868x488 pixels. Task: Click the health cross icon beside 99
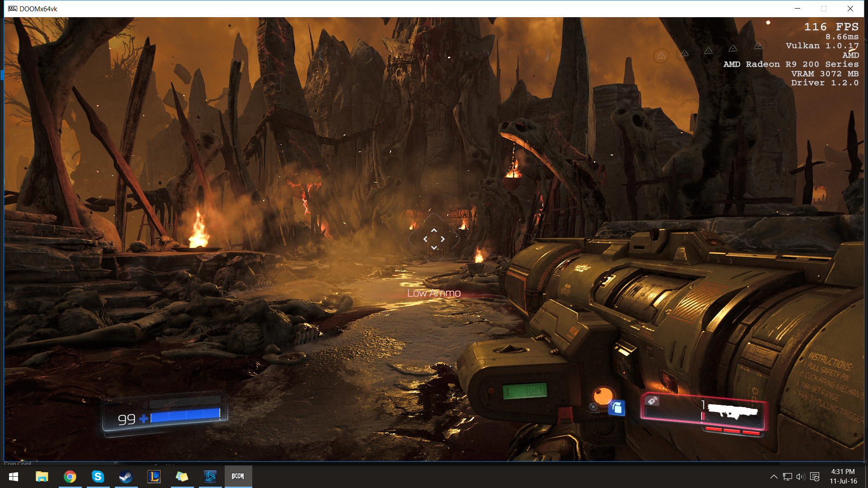143,419
